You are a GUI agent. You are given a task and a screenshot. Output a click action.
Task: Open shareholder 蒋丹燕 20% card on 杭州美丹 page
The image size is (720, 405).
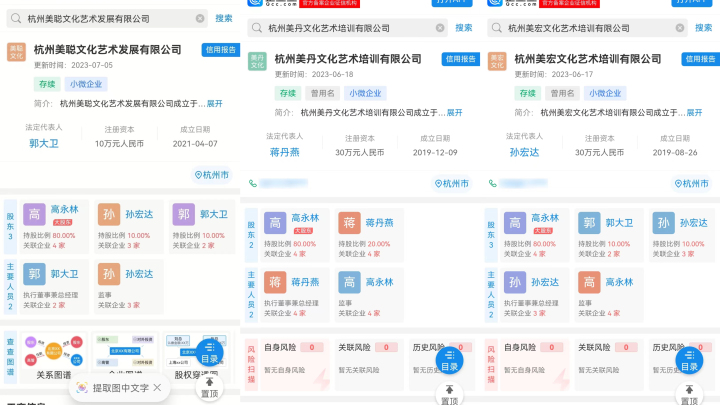369,236
